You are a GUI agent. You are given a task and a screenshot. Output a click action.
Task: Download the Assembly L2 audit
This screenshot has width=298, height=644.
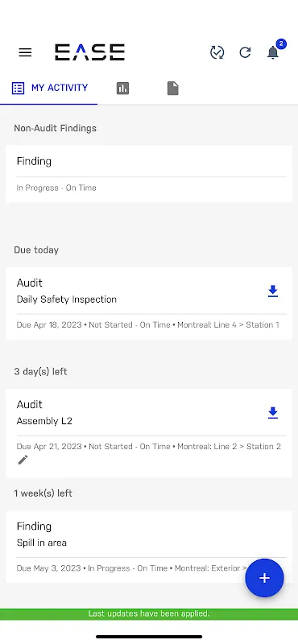click(x=273, y=413)
